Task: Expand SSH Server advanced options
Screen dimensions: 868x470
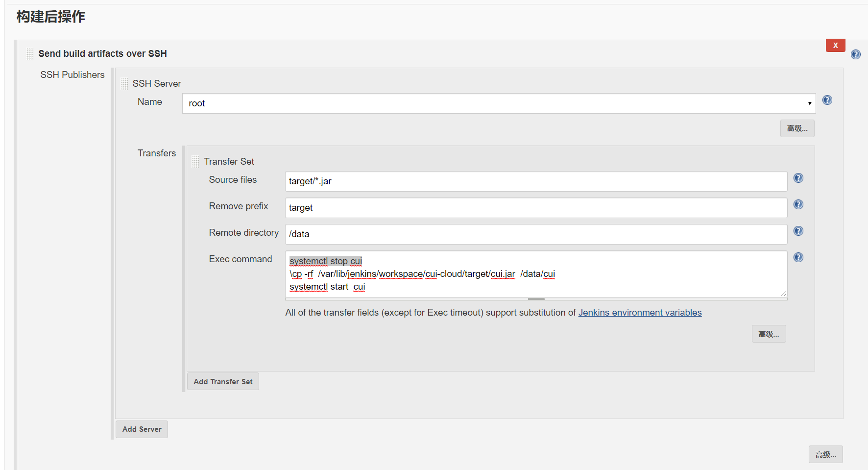Action: [797, 128]
